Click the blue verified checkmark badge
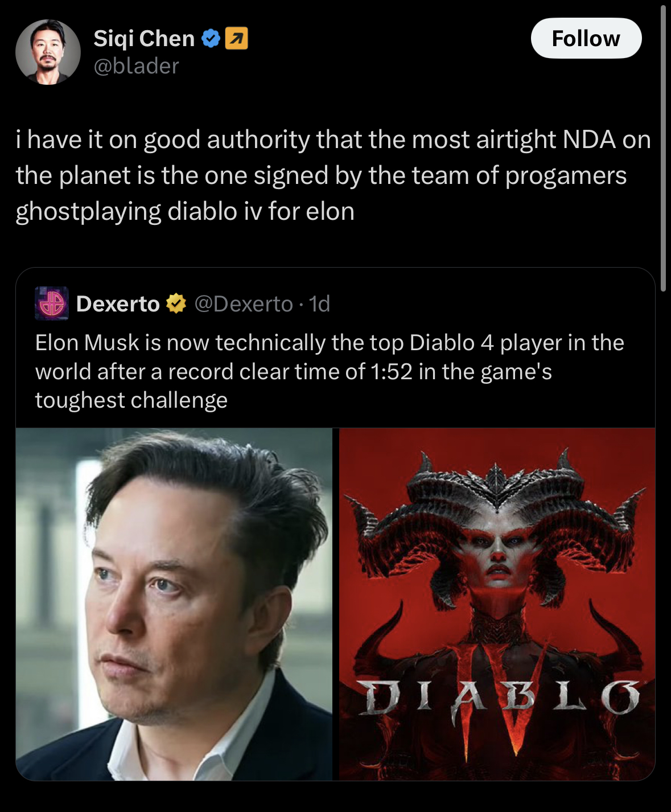This screenshot has height=812, width=671. tap(211, 39)
